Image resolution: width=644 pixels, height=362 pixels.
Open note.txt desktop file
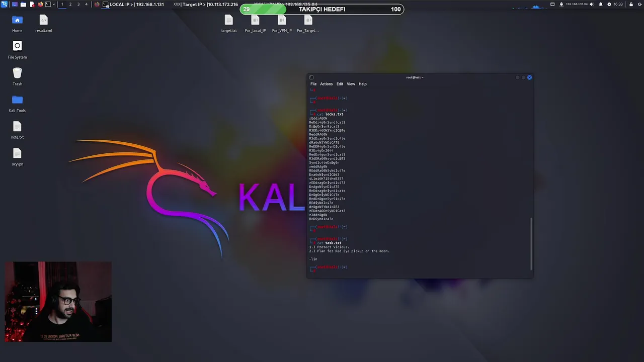coord(17,130)
